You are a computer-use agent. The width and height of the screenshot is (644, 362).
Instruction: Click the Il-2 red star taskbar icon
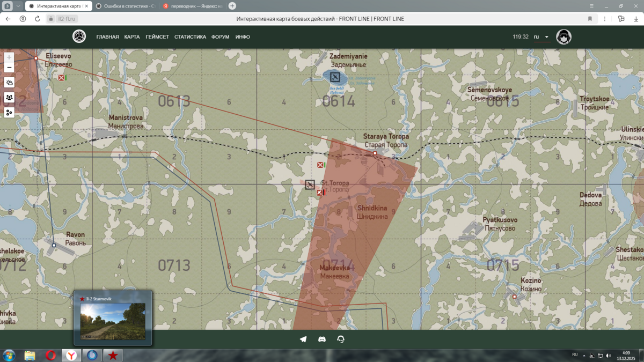[x=113, y=355]
